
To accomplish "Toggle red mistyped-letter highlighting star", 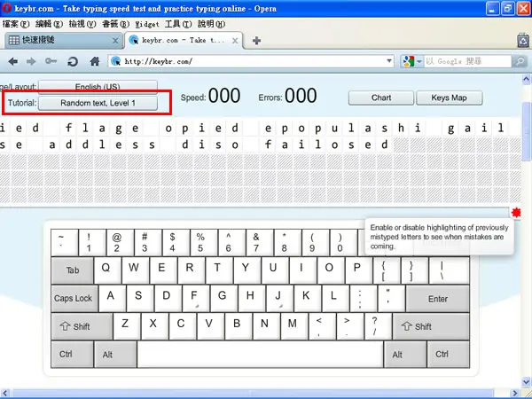I will (x=516, y=213).
